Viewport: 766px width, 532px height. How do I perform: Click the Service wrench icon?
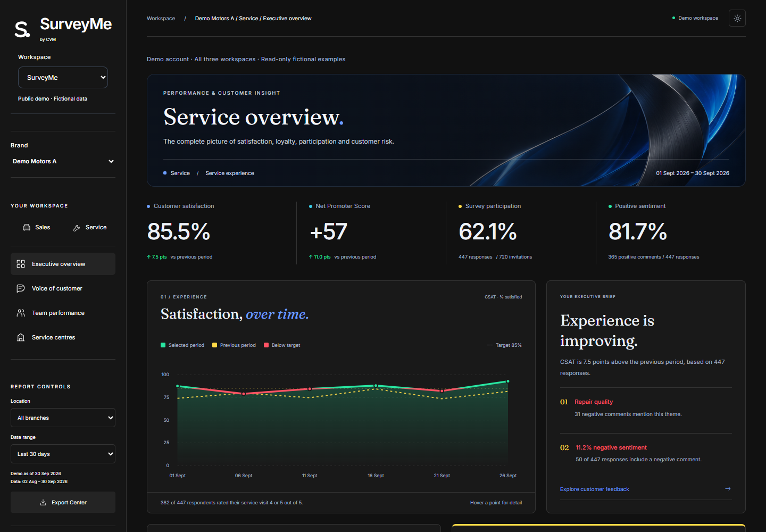pos(77,228)
